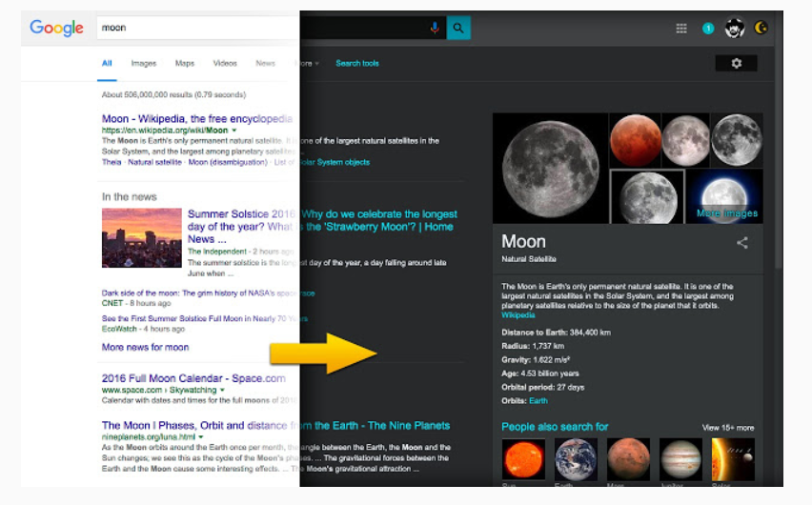
Task: Select the All tab
Action: pos(107,63)
